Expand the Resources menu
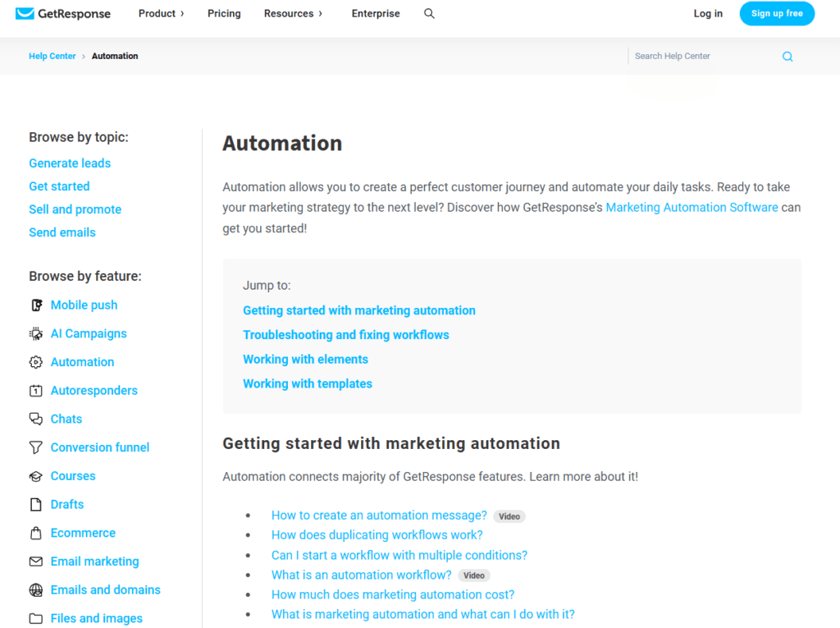Screen dimensions: 840x628 click(x=293, y=13)
